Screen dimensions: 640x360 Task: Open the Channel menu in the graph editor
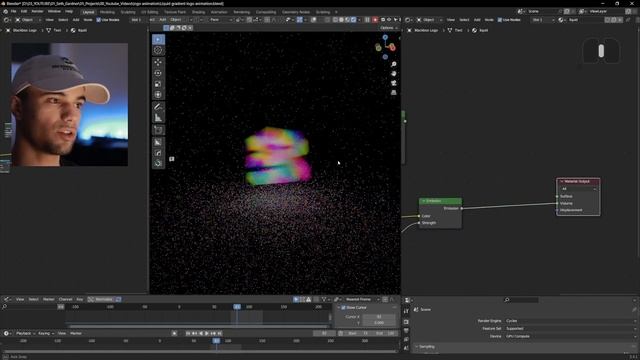[65, 300]
